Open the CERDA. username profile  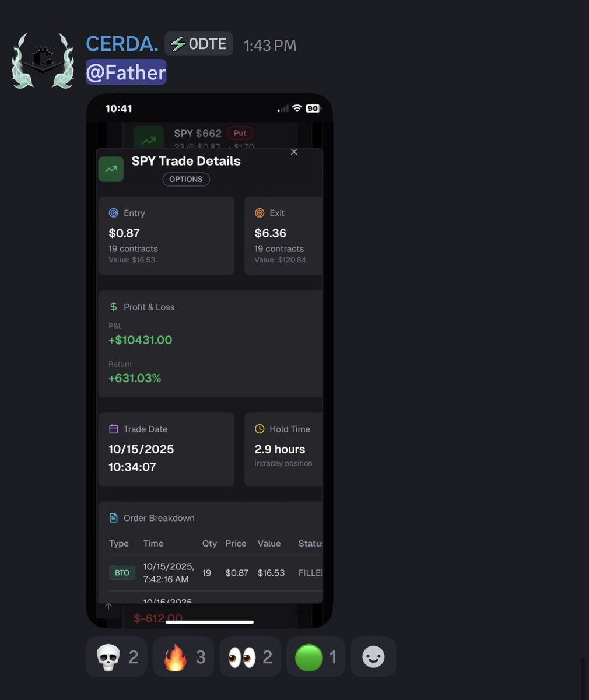click(122, 44)
